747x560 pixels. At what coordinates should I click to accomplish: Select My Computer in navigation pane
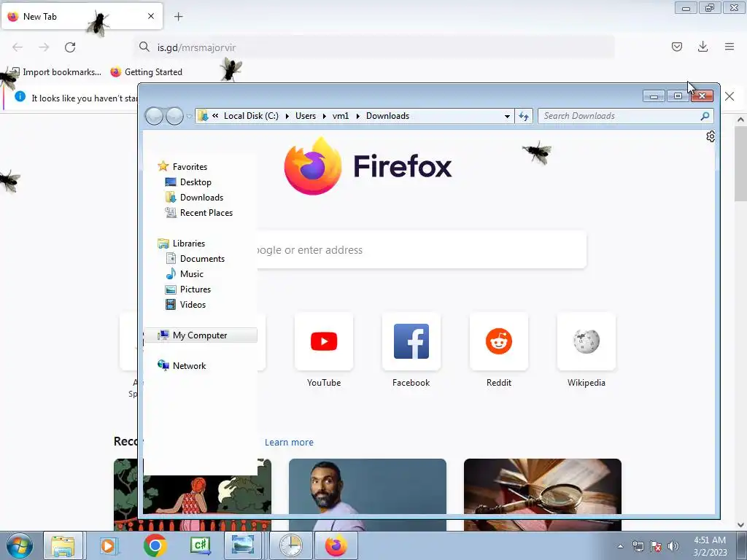201,335
